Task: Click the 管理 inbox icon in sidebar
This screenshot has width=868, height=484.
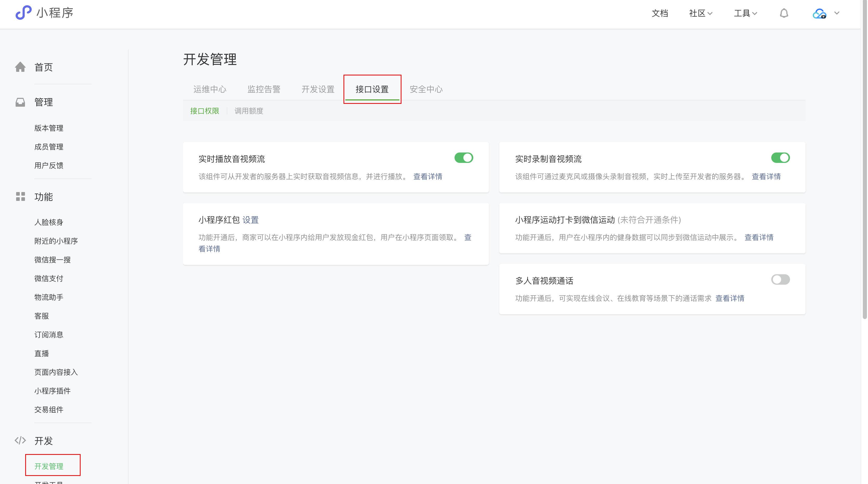Action: [20, 102]
